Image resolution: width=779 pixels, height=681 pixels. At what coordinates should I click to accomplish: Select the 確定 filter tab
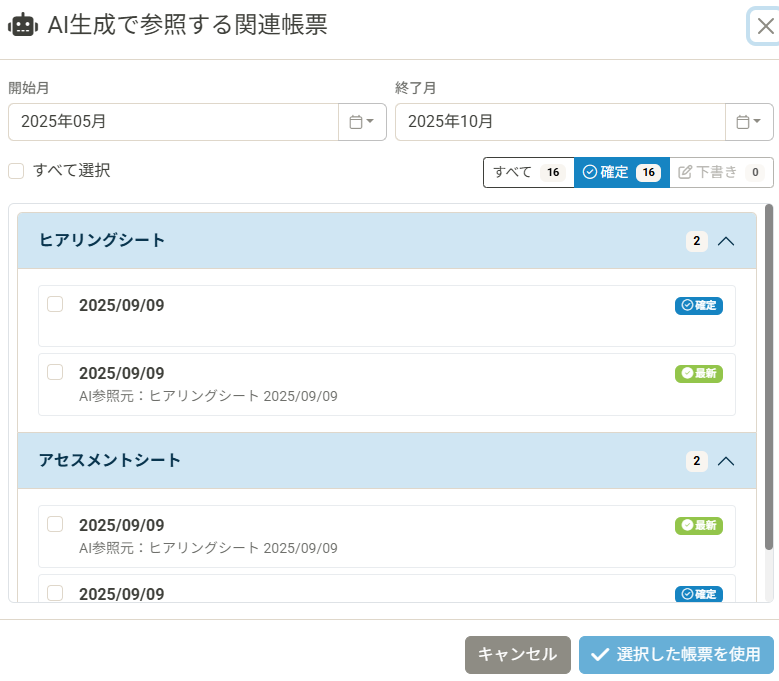point(620,172)
